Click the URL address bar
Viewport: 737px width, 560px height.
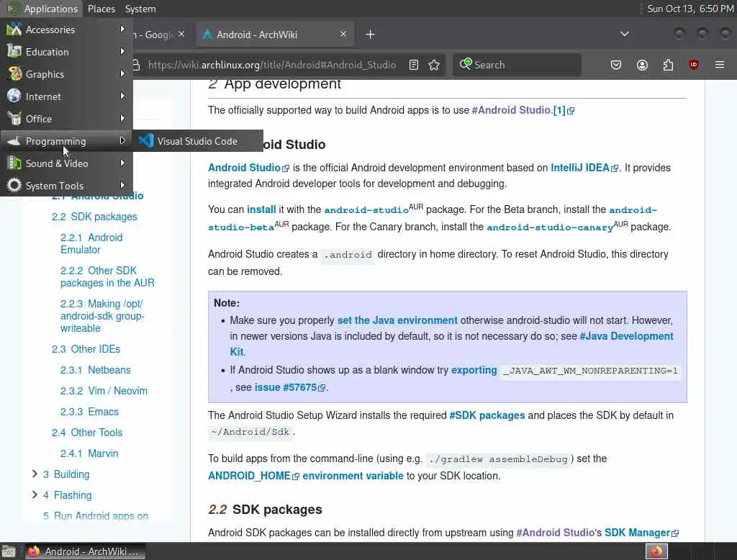pos(271,65)
